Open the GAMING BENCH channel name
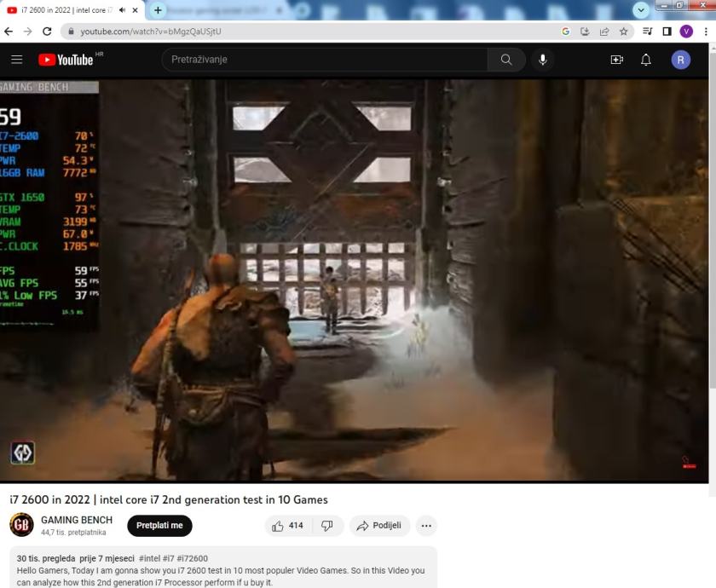716x588 pixels. 77,520
